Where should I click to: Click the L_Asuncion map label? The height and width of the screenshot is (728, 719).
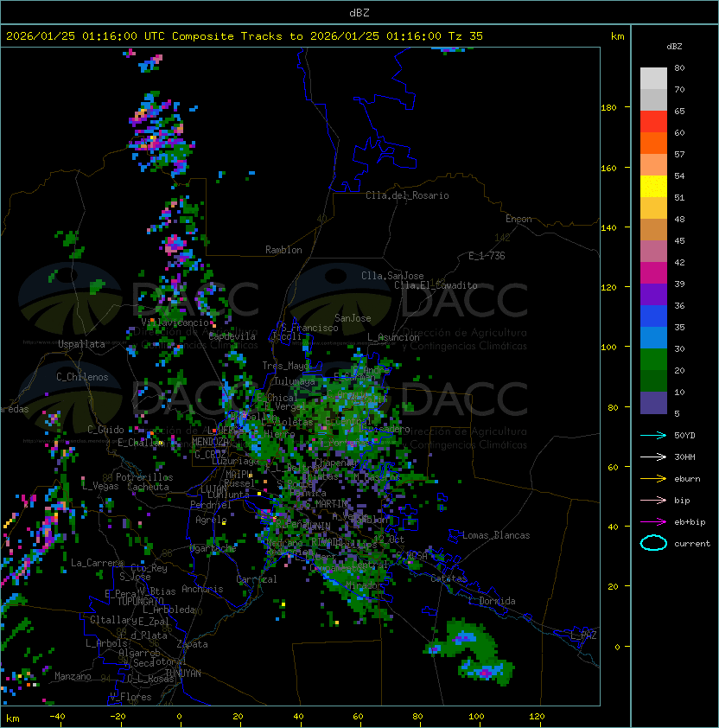point(393,337)
